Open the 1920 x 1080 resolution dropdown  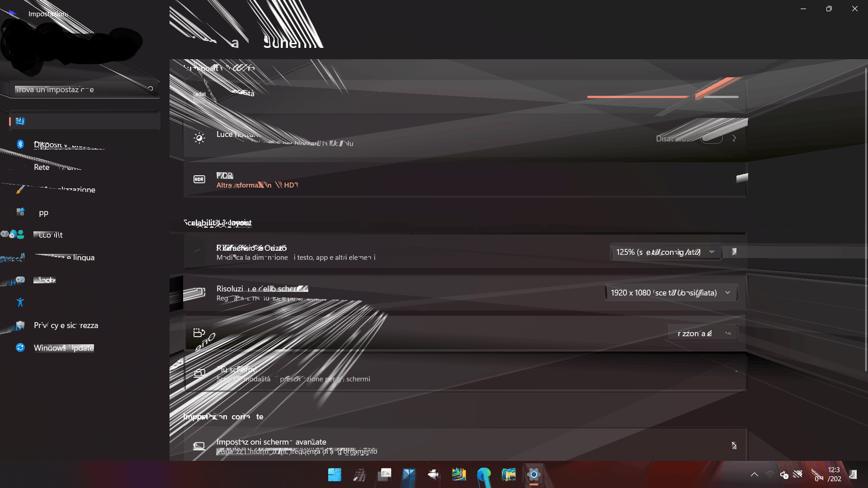coord(671,293)
